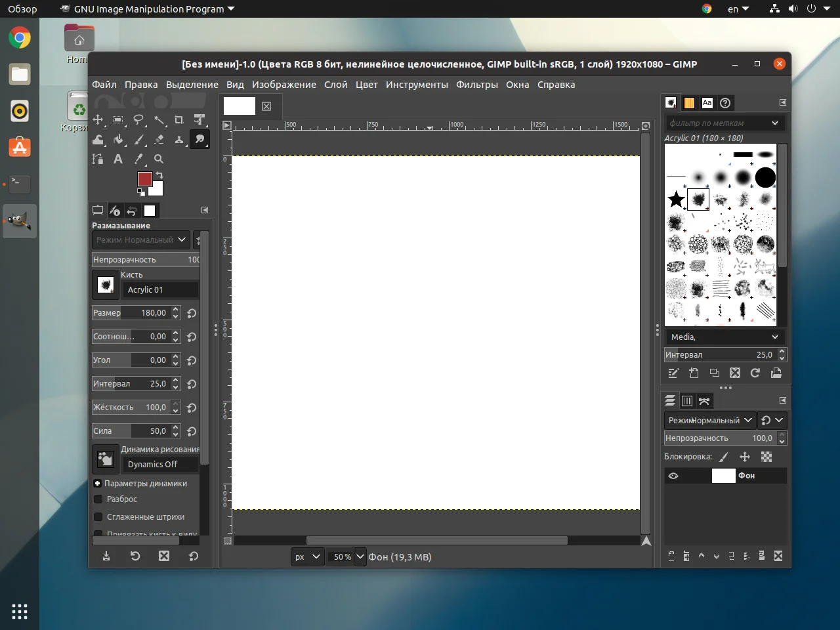Click the Dynamics Off dynamics name field
840x630 pixels.
(x=160, y=464)
